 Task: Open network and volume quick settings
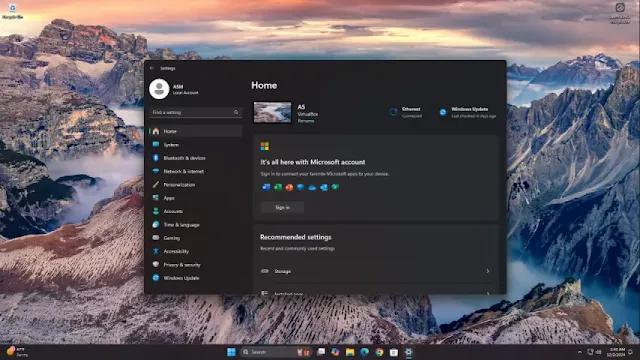594,352
